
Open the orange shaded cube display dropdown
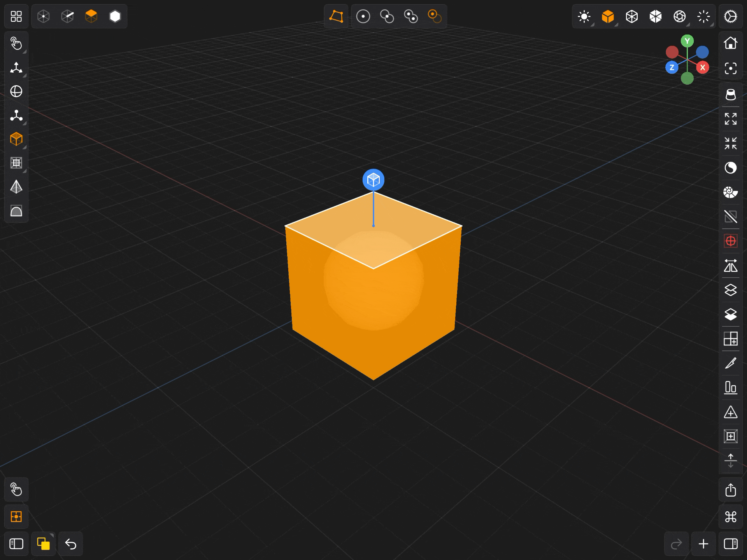tap(608, 16)
